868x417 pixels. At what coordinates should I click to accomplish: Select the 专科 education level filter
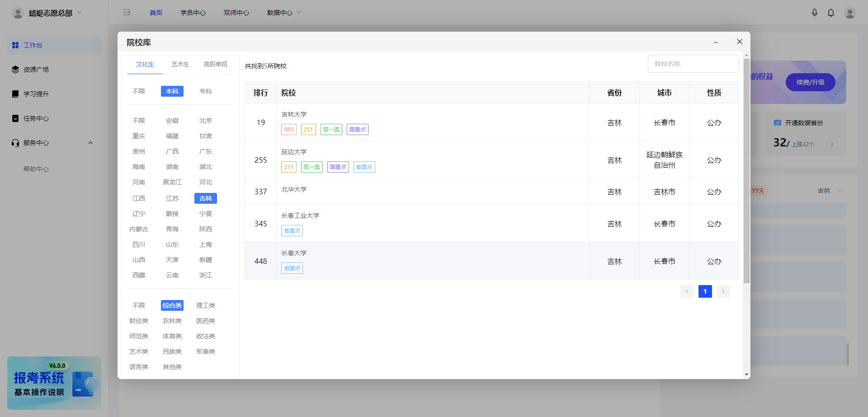point(206,91)
